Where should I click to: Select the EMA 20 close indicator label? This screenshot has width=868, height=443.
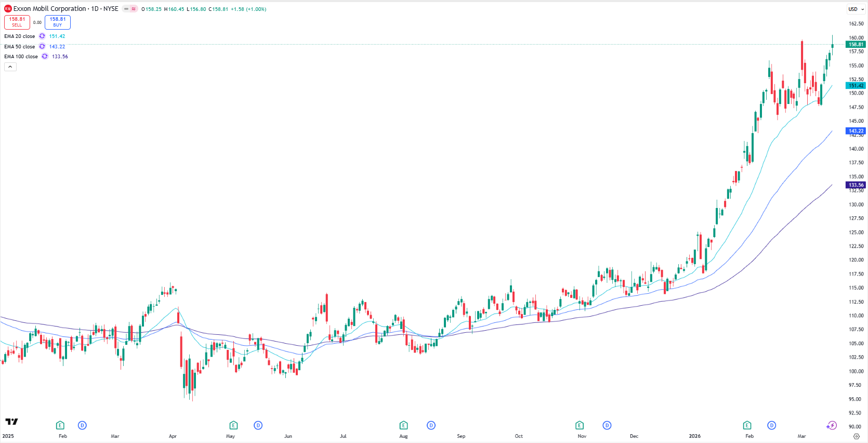[x=20, y=36]
